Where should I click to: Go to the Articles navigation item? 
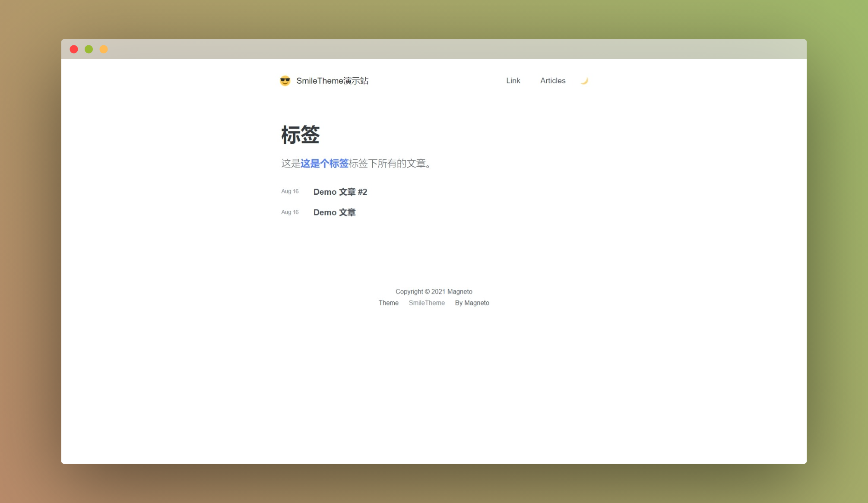click(x=553, y=81)
